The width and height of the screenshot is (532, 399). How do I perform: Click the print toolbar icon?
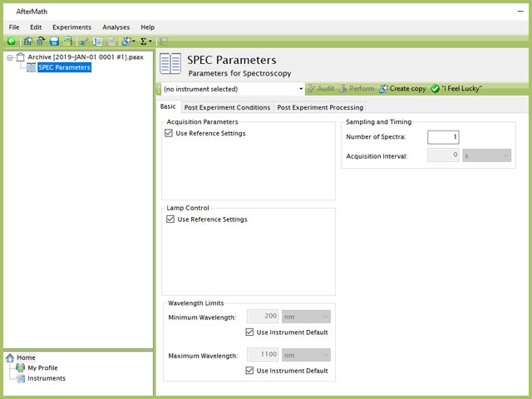(68, 42)
